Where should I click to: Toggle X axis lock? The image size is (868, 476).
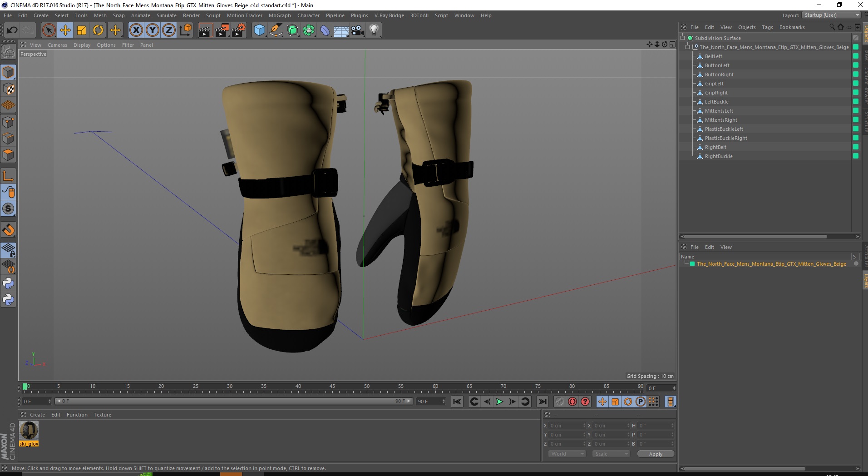click(x=136, y=30)
